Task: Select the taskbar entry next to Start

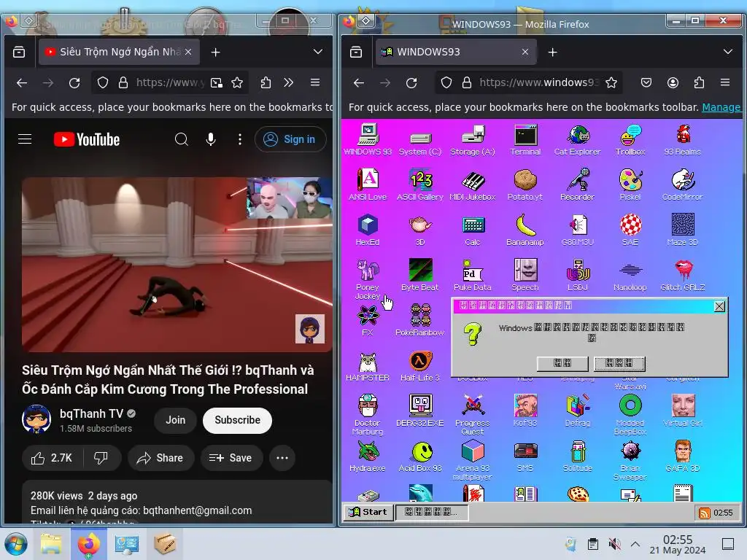Action: (x=432, y=512)
